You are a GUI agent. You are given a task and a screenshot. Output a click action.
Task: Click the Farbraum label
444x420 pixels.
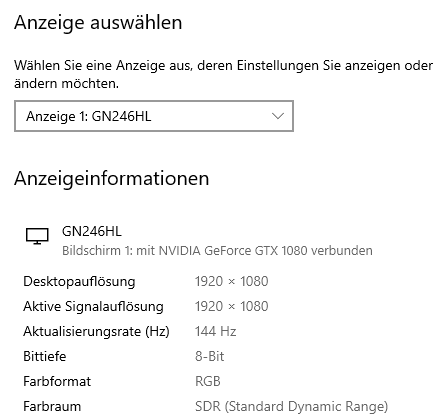52,406
